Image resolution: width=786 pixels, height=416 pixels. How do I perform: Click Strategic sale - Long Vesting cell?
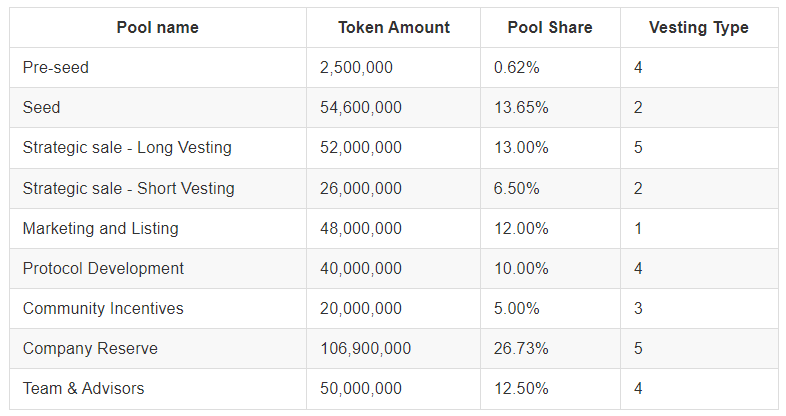(x=127, y=148)
